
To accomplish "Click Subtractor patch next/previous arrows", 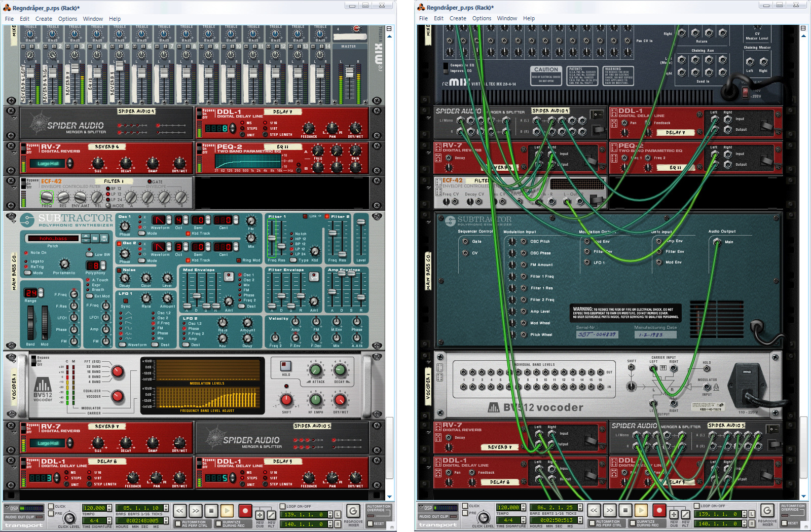I will [x=85, y=238].
